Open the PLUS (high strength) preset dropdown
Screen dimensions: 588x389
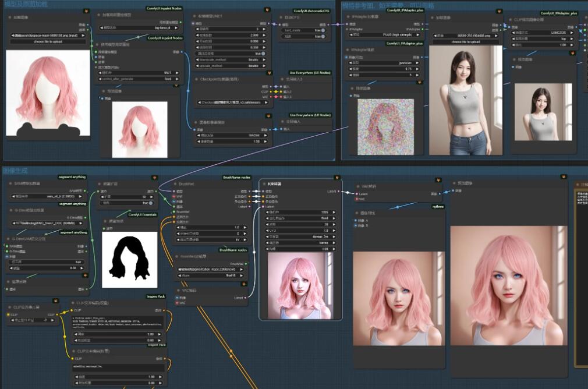coord(384,35)
